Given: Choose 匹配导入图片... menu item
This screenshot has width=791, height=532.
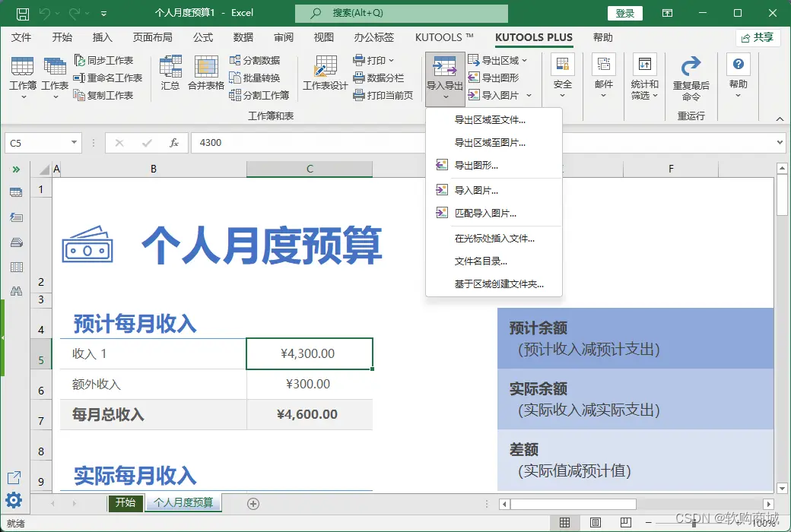Looking at the screenshot, I should tap(494, 214).
